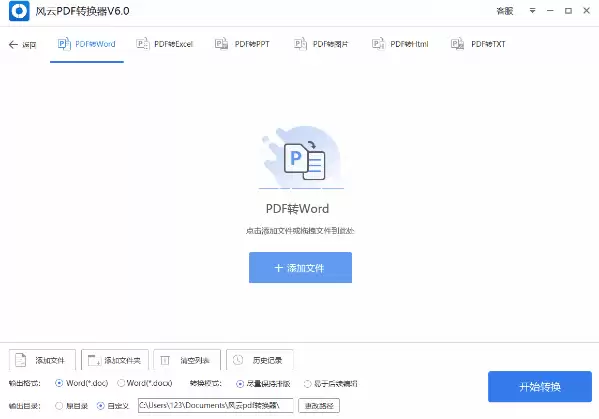Click the folder icon on 添加文件夹

tap(94, 360)
